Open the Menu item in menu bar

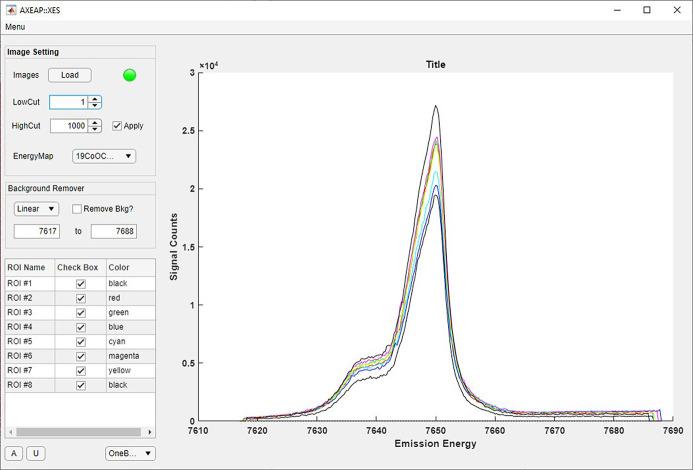(x=15, y=27)
